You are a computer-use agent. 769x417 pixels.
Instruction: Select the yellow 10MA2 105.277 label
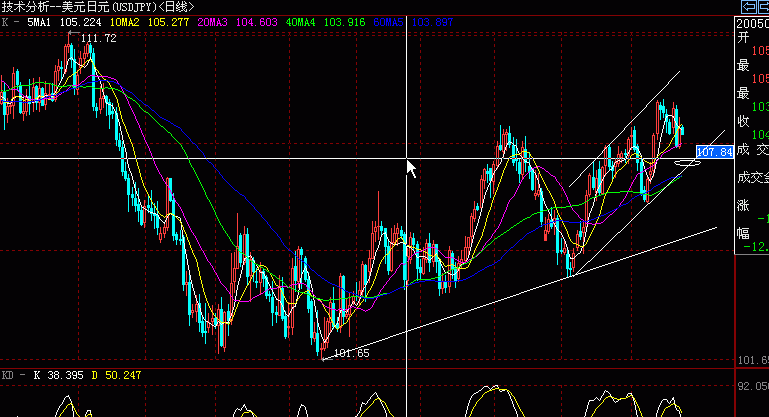pyautogui.click(x=150, y=23)
